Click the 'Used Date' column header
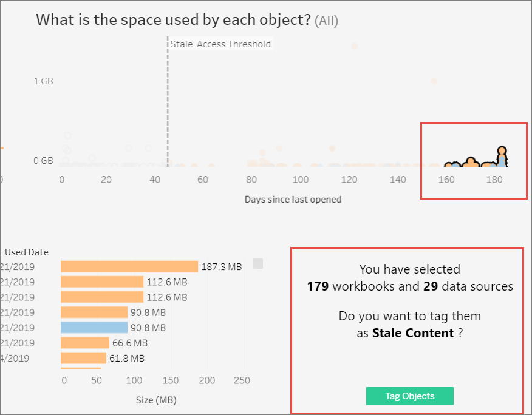532x415 pixels. tap(27, 252)
